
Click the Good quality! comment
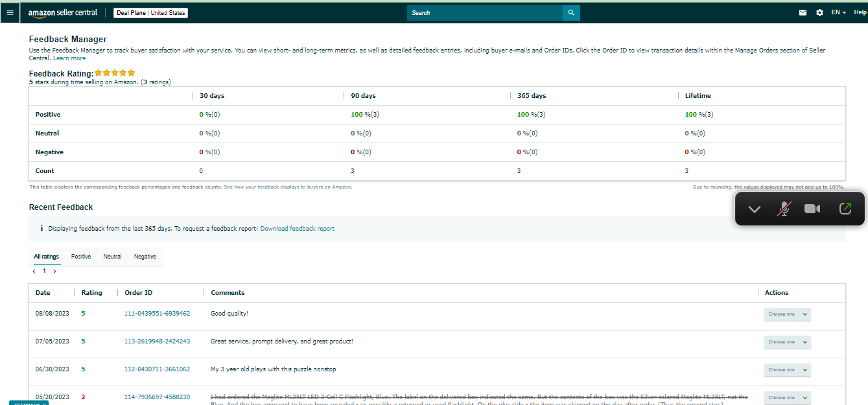pyautogui.click(x=229, y=314)
